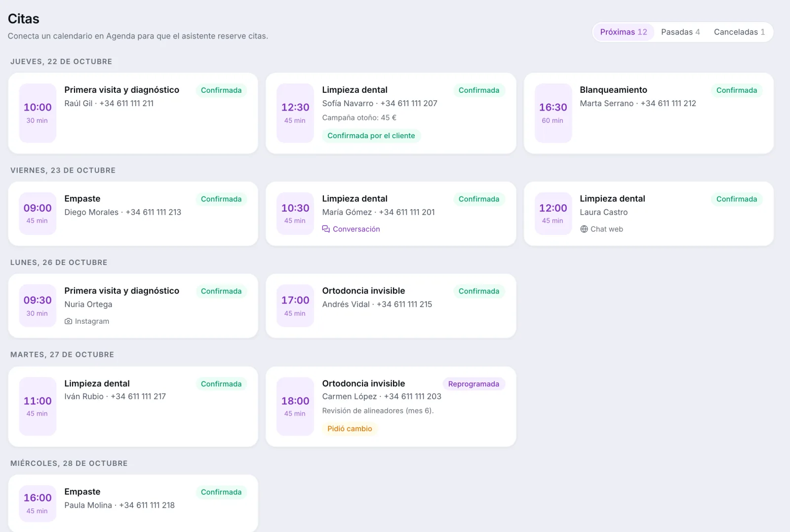Click the Empaste appointment for Diego Morales
This screenshot has height=532, width=790.
(x=133, y=214)
